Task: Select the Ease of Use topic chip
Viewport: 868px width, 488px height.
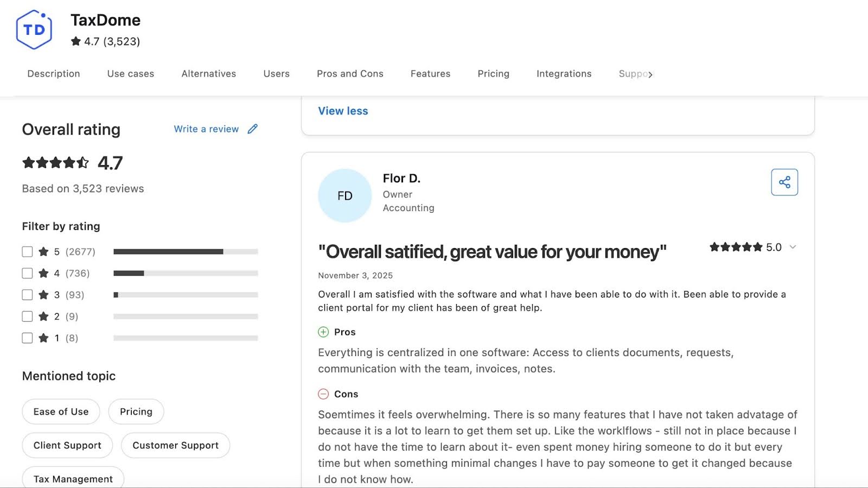Action: tap(61, 412)
